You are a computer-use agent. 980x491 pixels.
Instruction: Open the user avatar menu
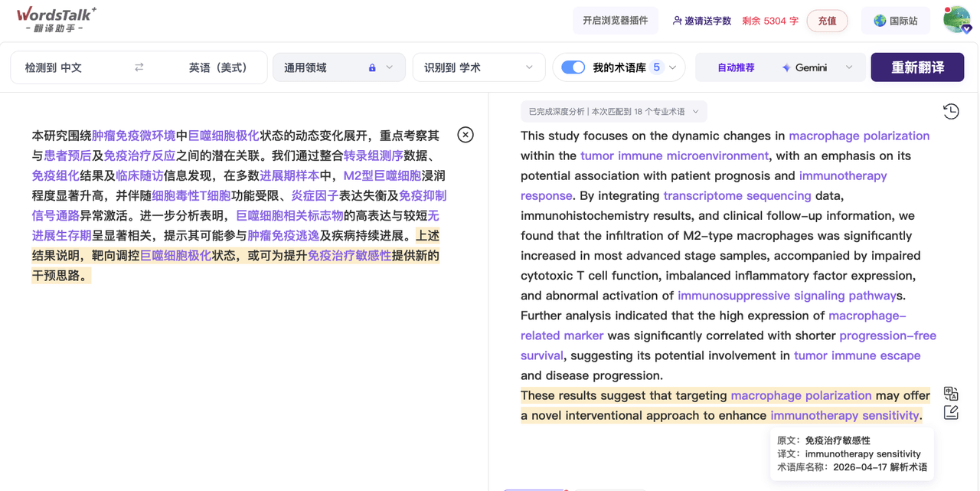click(x=956, y=20)
